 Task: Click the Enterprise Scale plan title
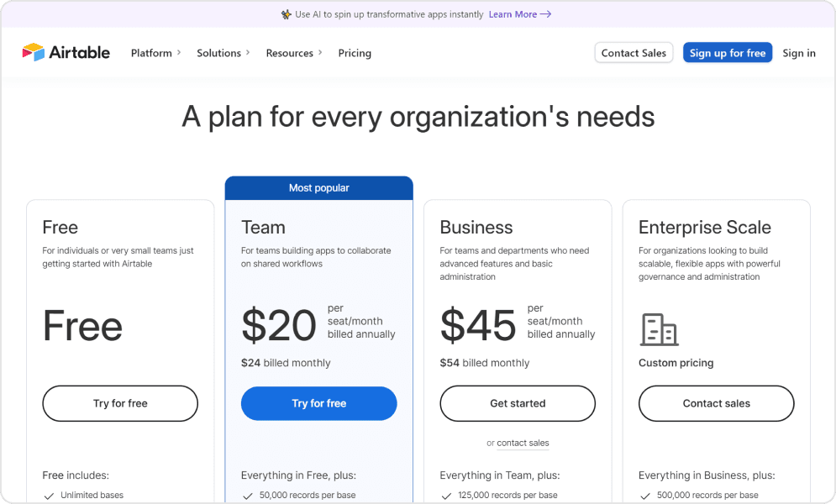coord(705,228)
